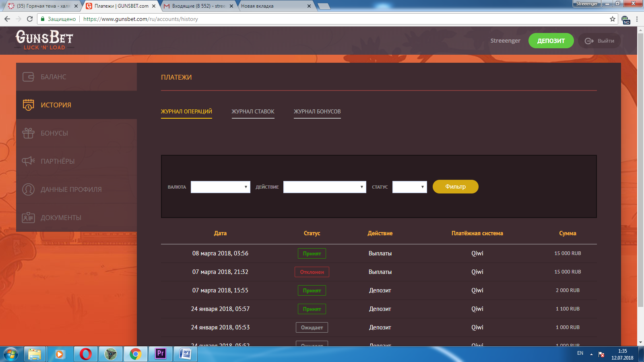This screenshot has width=644, height=362.
Task: Click the Платёжная система column header
Action: click(477, 233)
